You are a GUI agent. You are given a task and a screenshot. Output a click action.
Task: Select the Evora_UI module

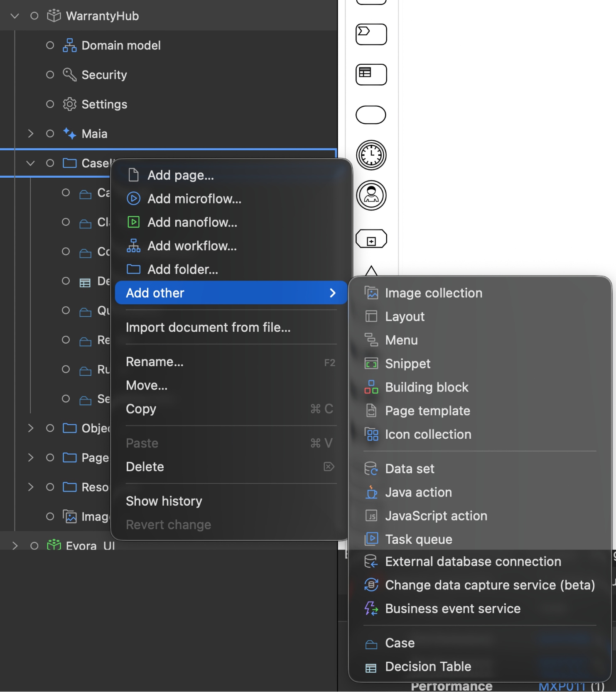pyautogui.click(x=90, y=545)
